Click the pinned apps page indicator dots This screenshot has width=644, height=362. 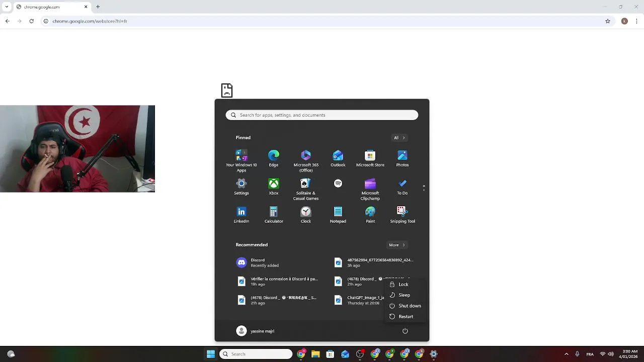click(x=424, y=188)
